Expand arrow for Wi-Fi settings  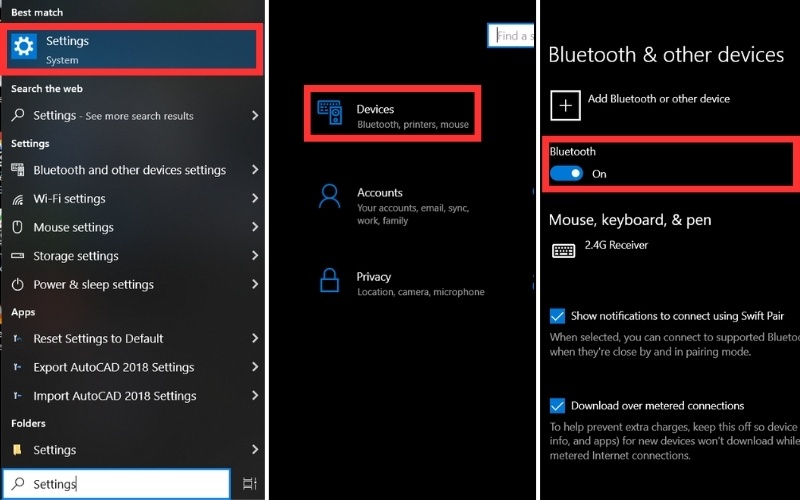click(255, 198)
